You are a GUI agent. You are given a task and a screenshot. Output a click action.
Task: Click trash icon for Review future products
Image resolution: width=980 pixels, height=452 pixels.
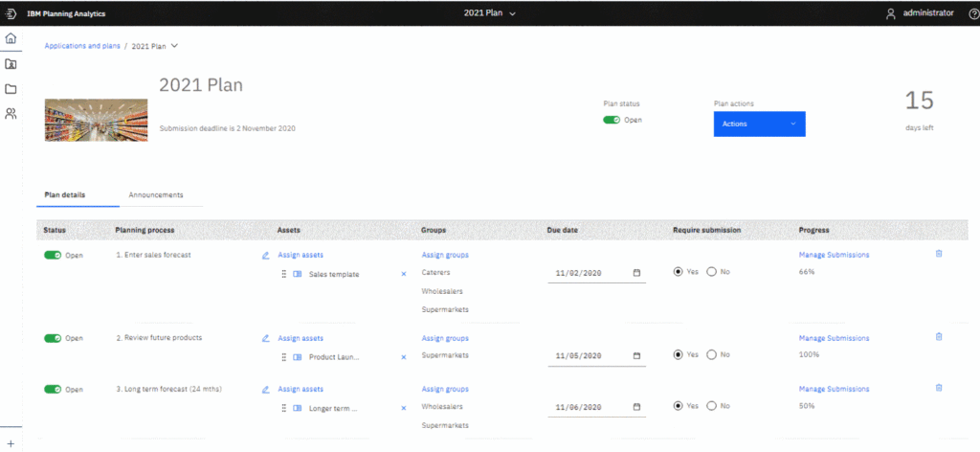click(938, 336)
